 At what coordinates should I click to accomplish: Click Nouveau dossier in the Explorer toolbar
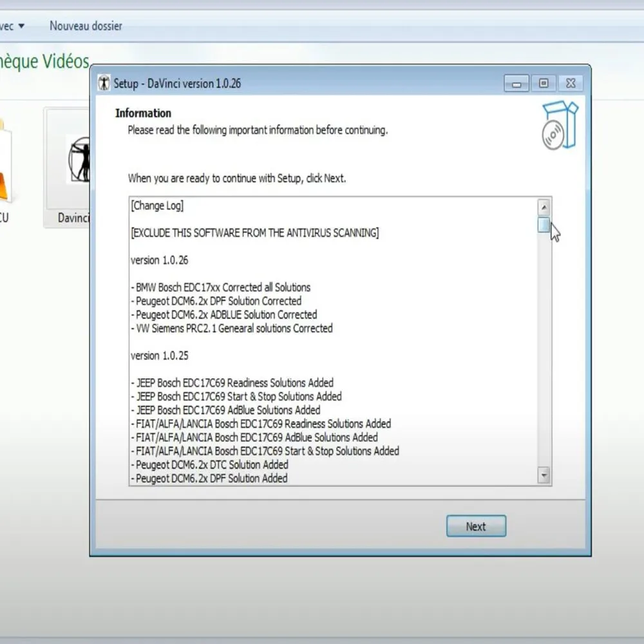pos(86,26)
